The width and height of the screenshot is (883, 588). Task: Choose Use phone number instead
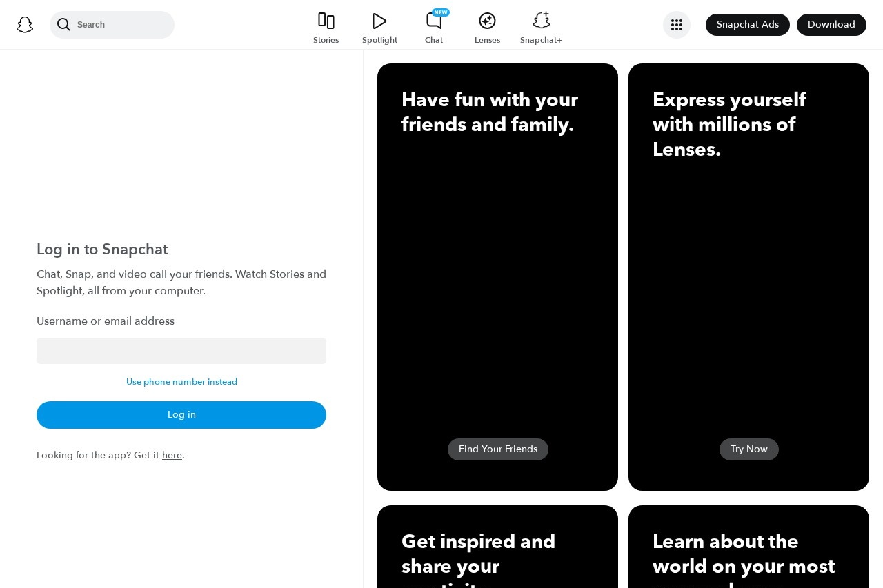point(181,382)
